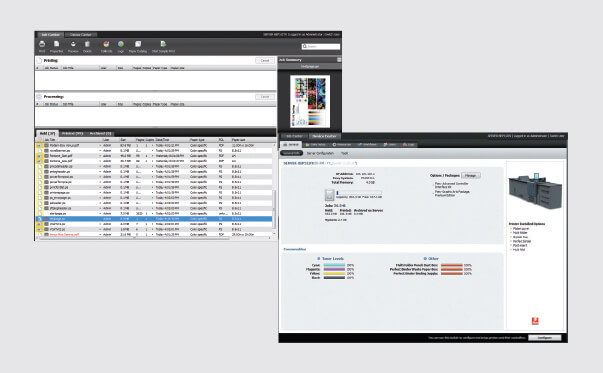Switch to the Printed jobs tab

pos(72,133)
